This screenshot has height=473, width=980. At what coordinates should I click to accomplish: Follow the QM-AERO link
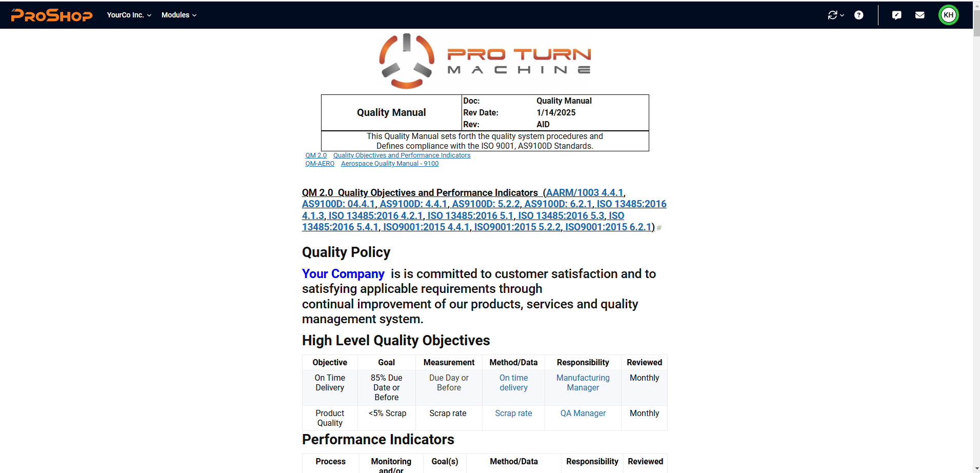click(x=319, y=164)
